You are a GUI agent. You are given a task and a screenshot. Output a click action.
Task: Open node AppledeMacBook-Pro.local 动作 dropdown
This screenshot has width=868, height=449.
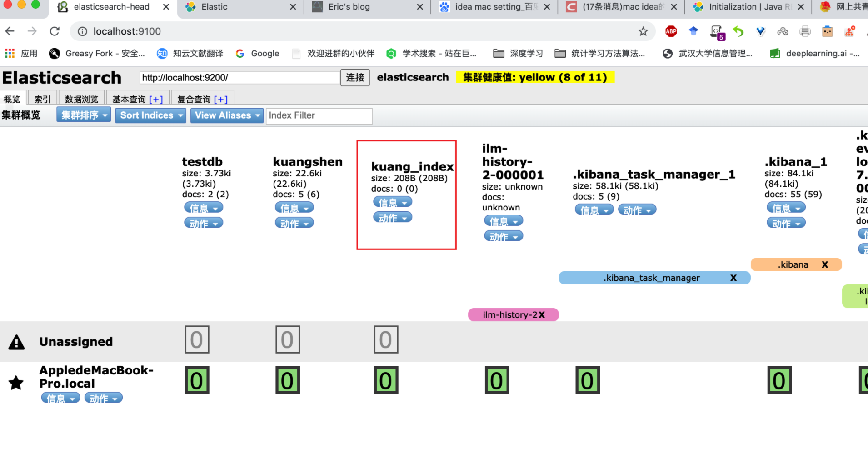(103, 398)
